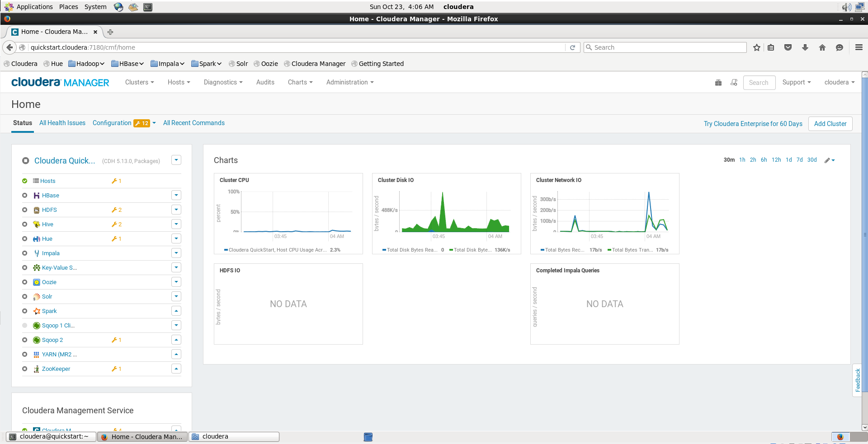Open Firefox downloads arrow icon
The height and width of the screenshot is (444, 868).
click(x=805, y=47)
